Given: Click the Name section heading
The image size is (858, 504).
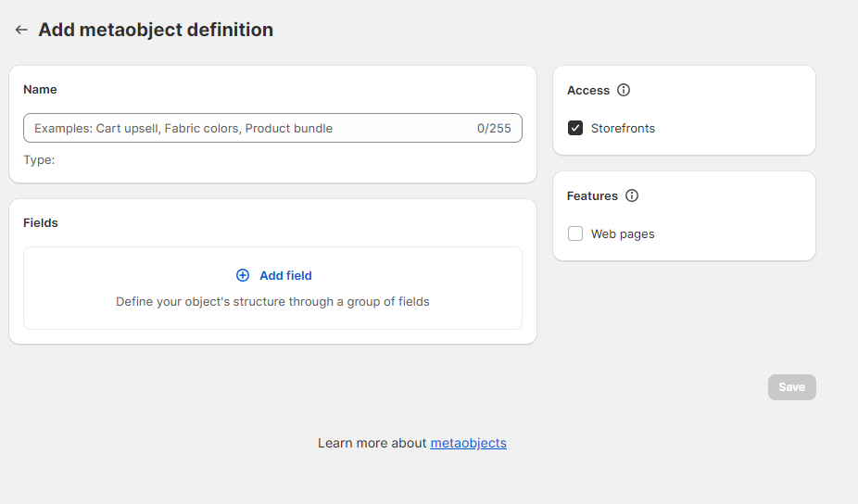Looking at the screenshot, I should (40, 89).
